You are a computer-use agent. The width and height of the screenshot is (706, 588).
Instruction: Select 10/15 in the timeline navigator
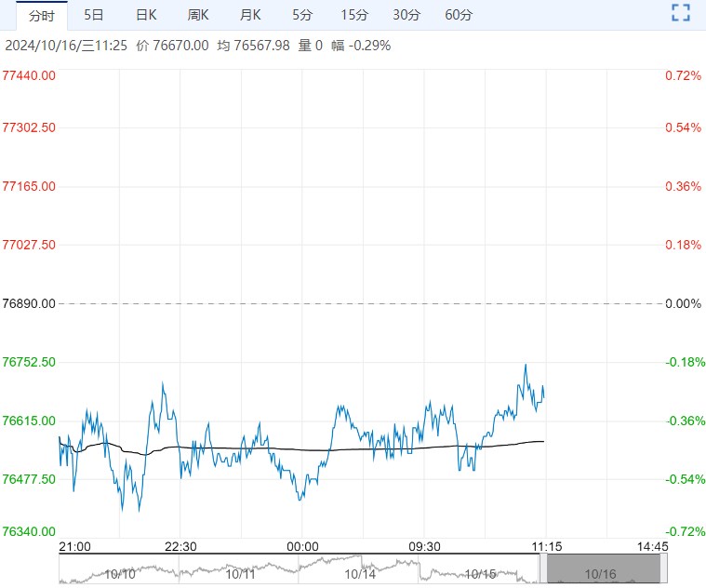480,575
